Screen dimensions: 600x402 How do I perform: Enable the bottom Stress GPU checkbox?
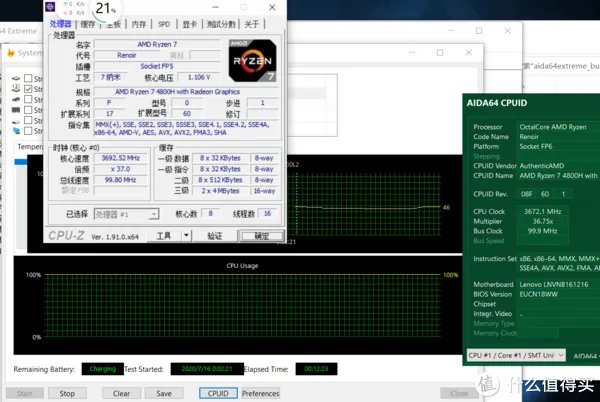26,130
